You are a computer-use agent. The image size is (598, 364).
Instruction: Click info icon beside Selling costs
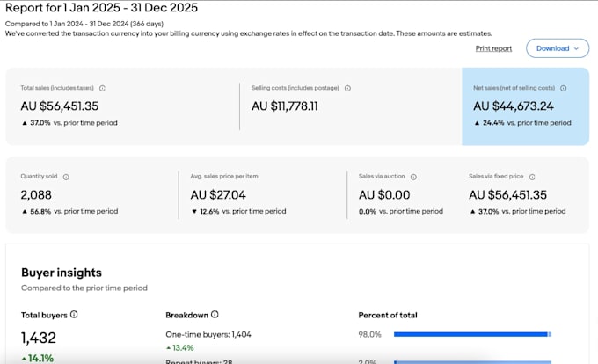[348, 88]
